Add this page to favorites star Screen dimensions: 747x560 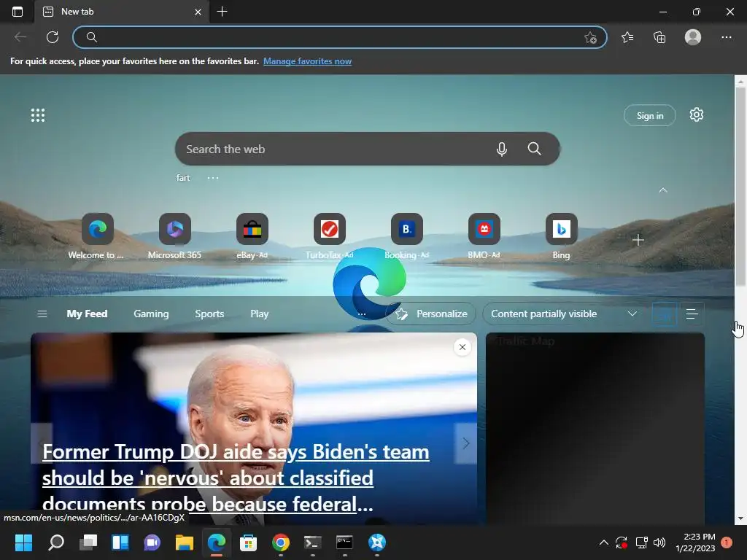click(x=590, y=37)
